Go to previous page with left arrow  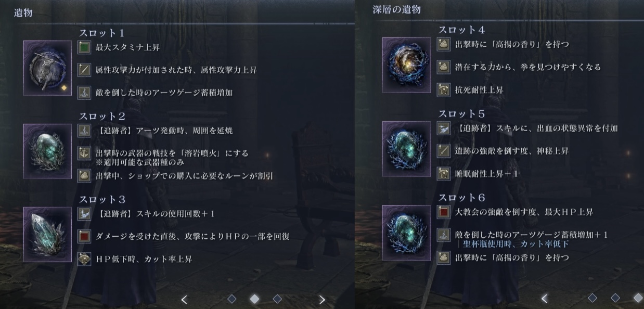(184, 299)
